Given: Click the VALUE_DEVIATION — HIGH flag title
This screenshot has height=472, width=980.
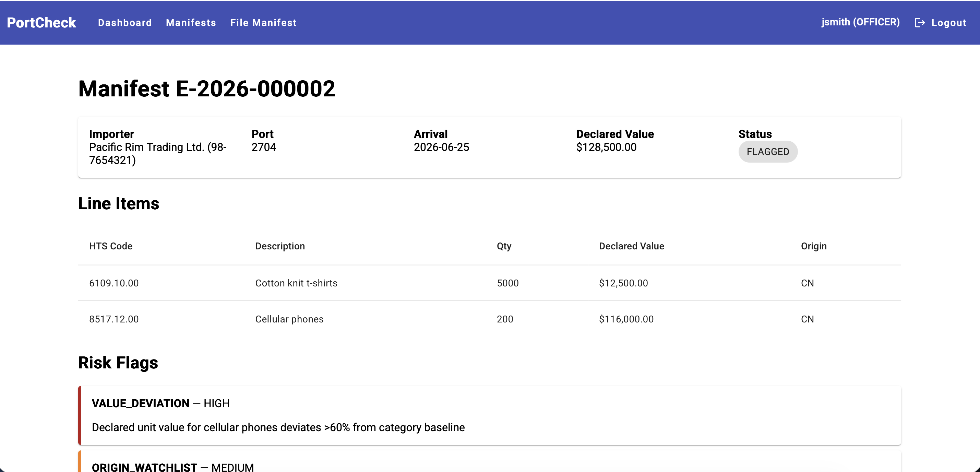Looking at the screenshot, I should 160,403.
